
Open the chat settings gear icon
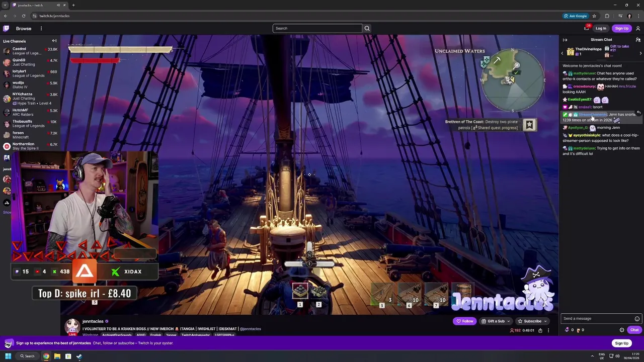[622, 330]
